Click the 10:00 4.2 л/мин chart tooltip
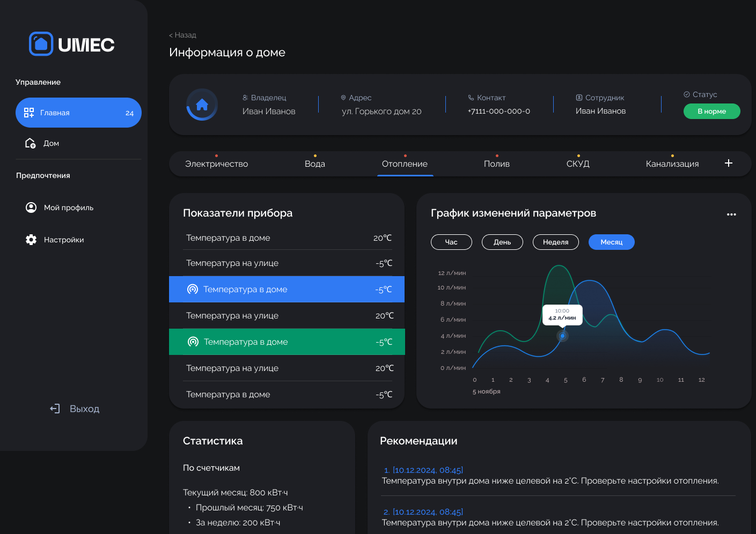This screenshot has width=756, height=534. click(x=562, y=315)
